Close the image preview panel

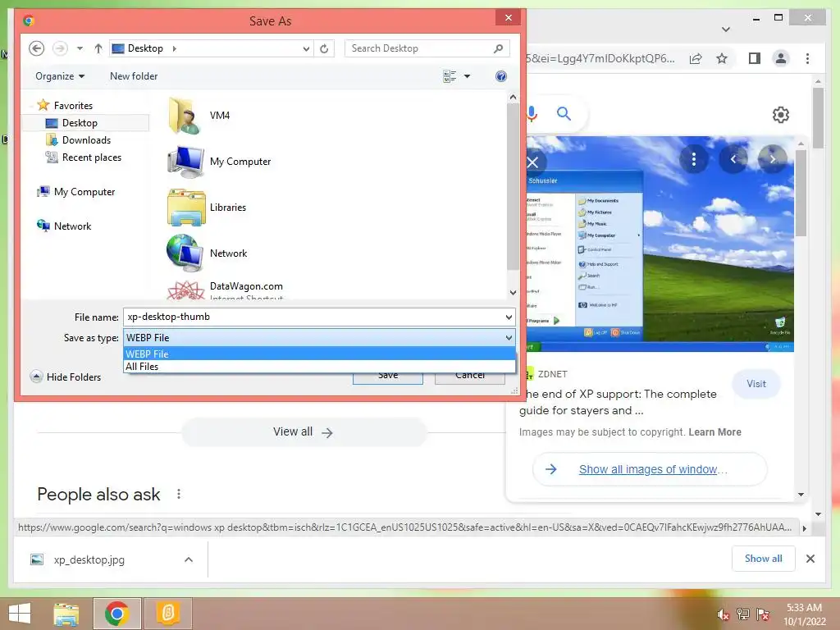(532, 162)
